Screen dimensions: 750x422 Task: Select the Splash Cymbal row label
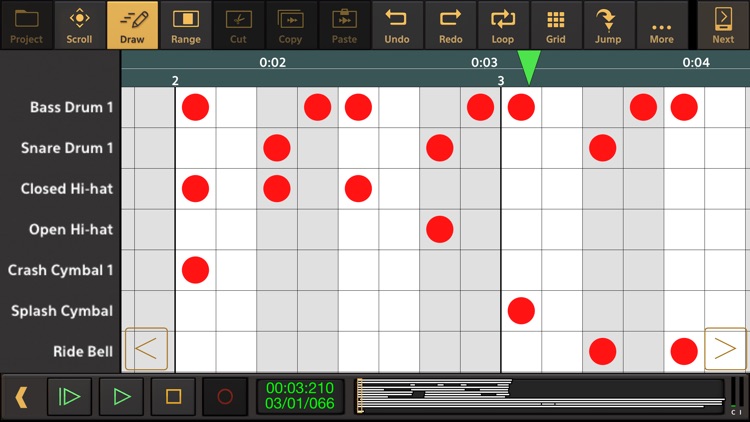pyautogui.click(x=62, y=311)
